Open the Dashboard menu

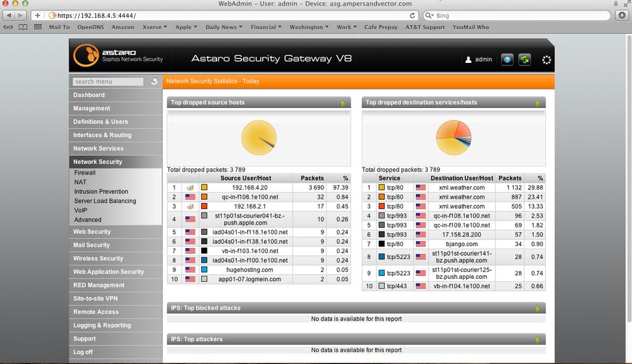115,95
